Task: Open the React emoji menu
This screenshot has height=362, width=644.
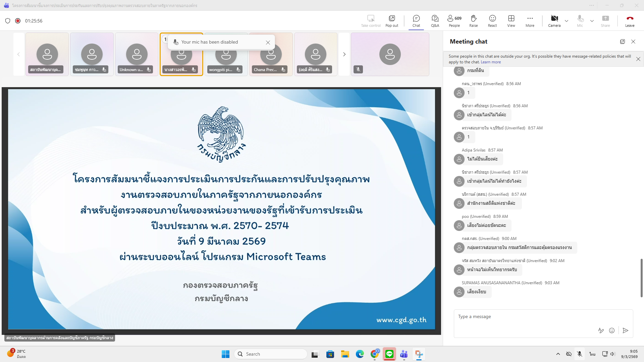Action: (x=492, y=21)
